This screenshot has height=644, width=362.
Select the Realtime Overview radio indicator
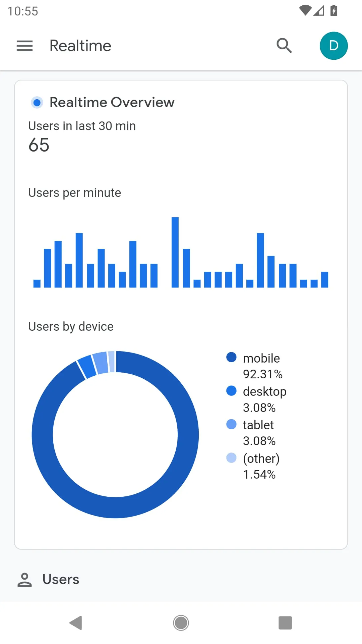37,102
